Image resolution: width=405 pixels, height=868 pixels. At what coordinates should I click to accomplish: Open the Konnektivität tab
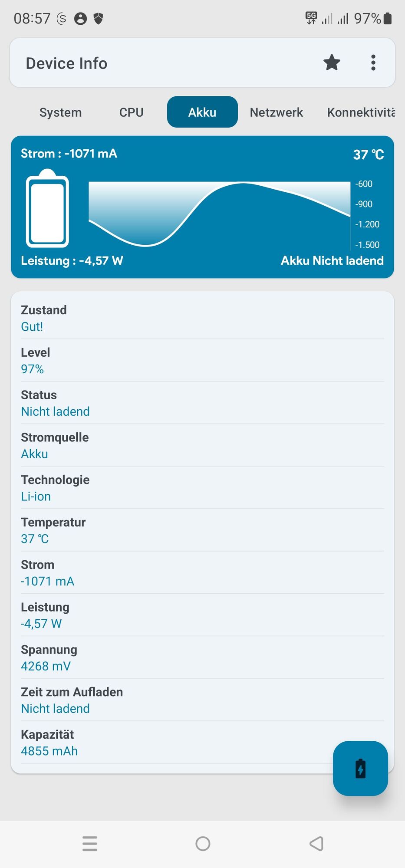point(361,112)
